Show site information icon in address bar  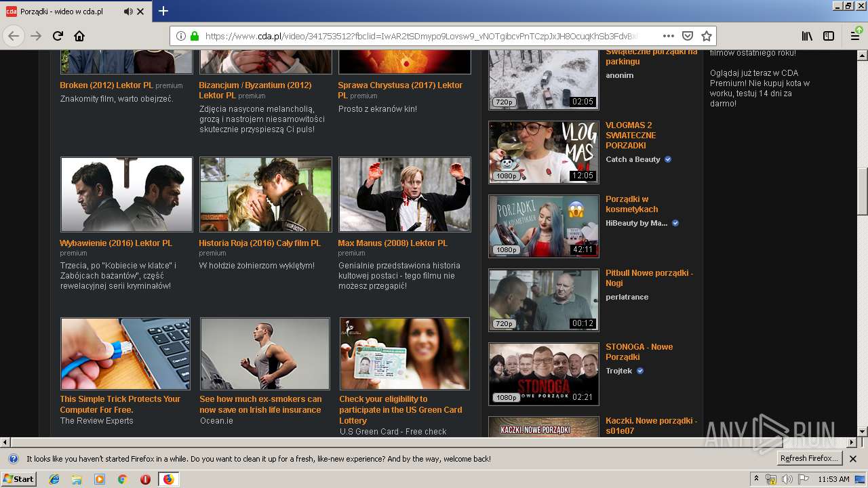182,36
